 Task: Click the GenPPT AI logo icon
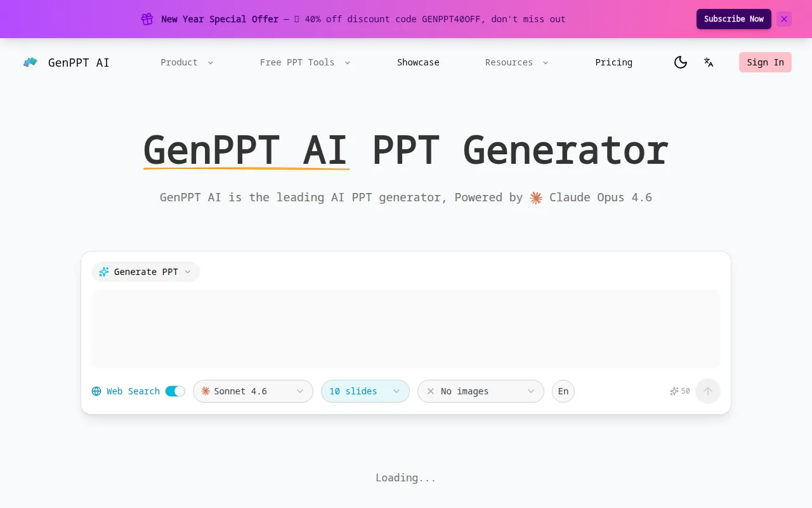(30, 62)
